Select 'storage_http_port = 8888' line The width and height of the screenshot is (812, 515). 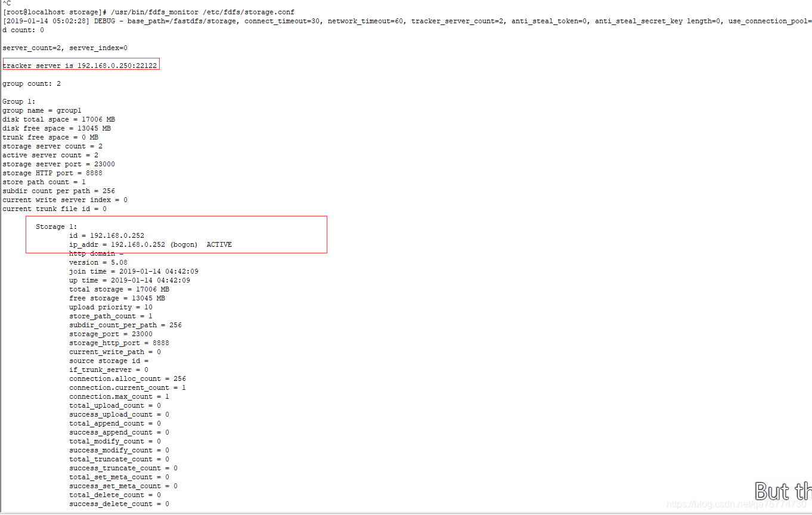click(x=119, y=343)
